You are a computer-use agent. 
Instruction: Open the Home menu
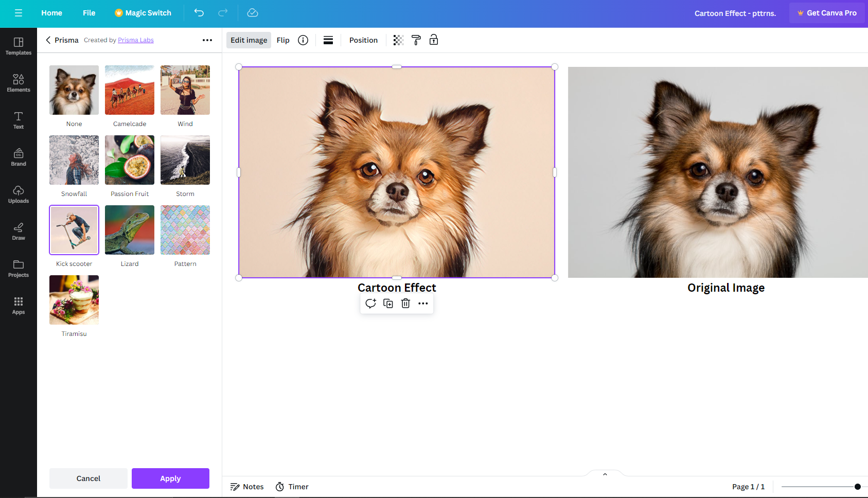click(51, 13)
